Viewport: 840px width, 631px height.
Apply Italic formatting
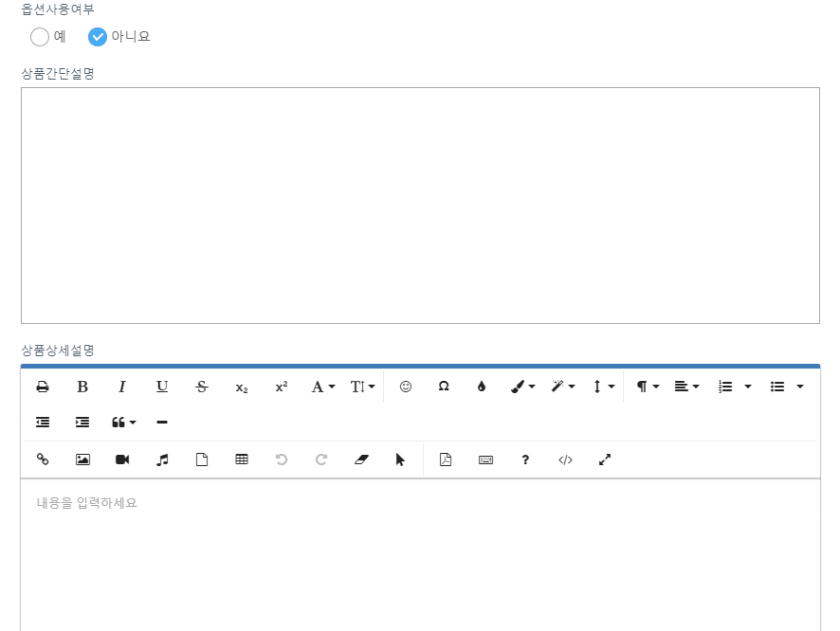click(122, 387)
